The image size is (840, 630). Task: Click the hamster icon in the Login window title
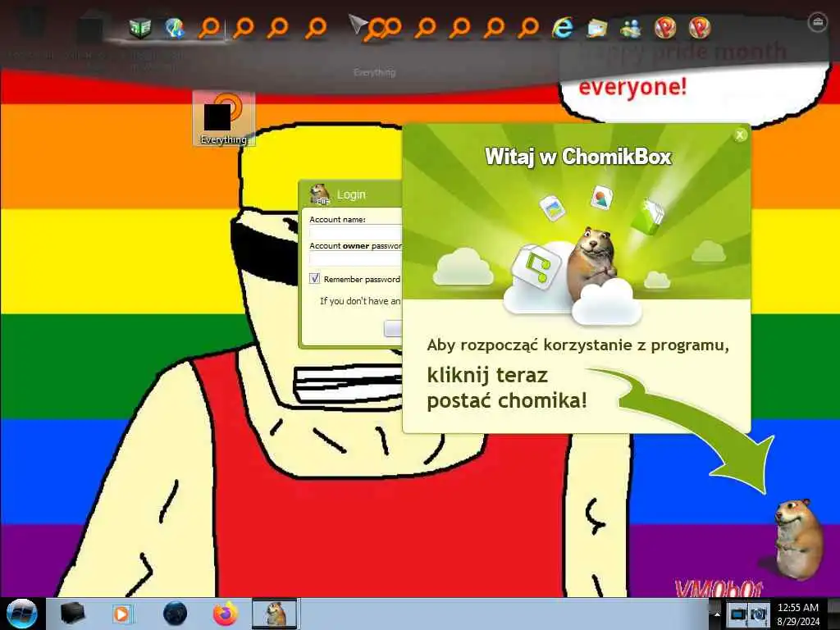(320, 194)
